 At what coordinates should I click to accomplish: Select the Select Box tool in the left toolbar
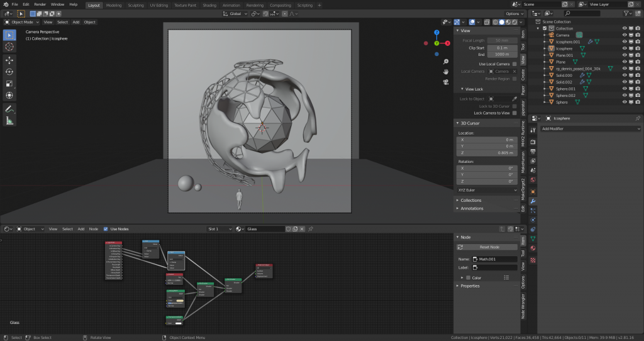(9, 35)
